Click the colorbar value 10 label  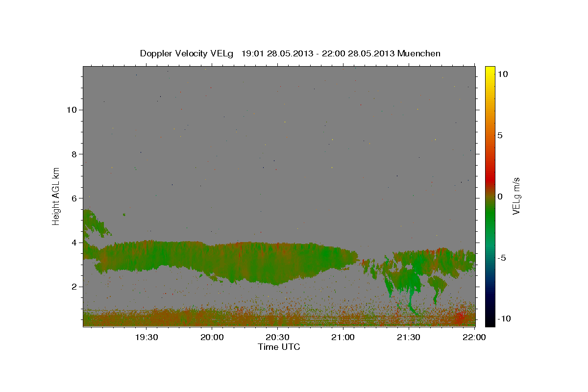pyautogui.click(x=503, y=73)
